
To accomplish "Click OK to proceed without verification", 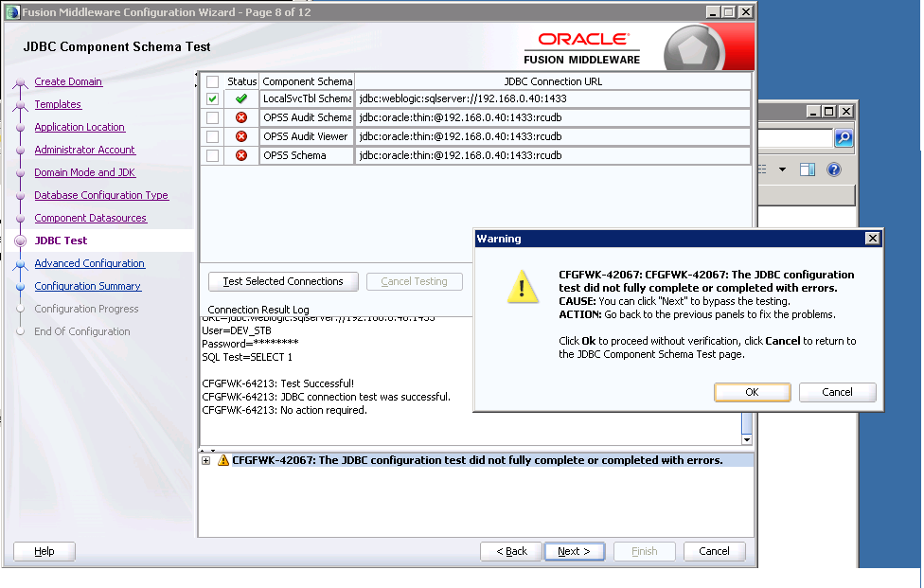I will [752, 392].
